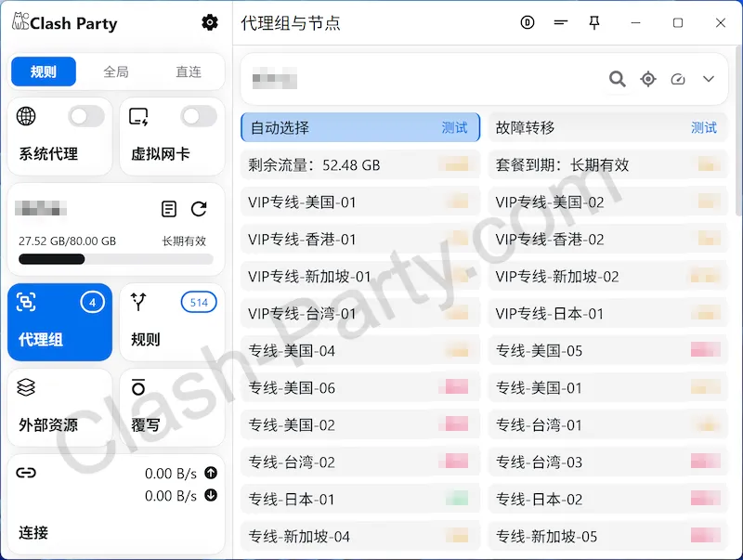Pin the window on top

(x=594, y=23)
